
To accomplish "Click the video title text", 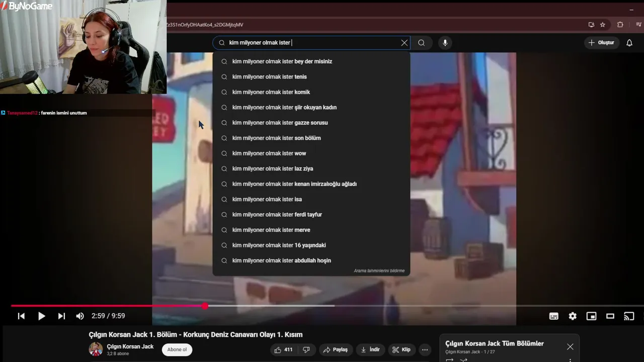I will pyautogui.click(x=196, y=335).
